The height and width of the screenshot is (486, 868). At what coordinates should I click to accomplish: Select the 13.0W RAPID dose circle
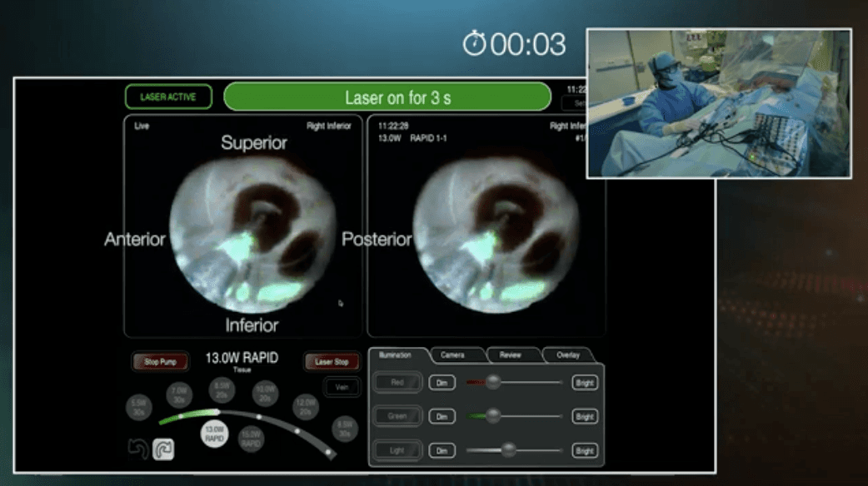click(214, 434)
